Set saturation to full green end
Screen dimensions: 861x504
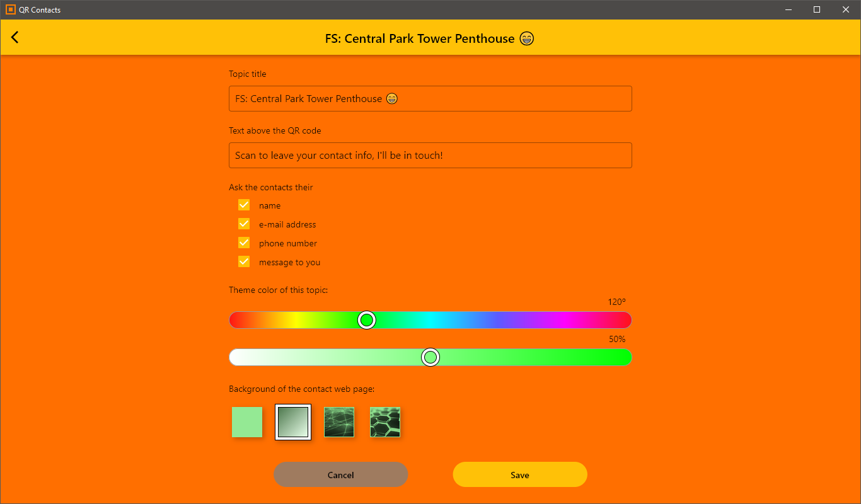(625, 357)
